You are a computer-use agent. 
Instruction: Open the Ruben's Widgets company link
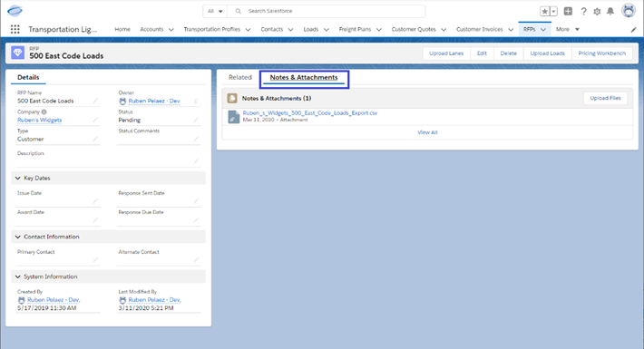39,120
